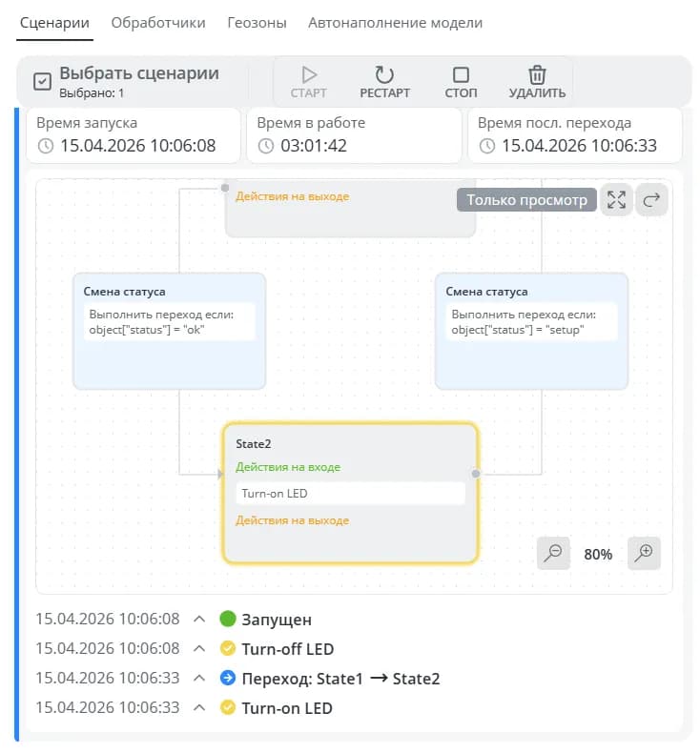
Task: Collapse the Запущен log entry chevron
Action: tap(199, 619)
